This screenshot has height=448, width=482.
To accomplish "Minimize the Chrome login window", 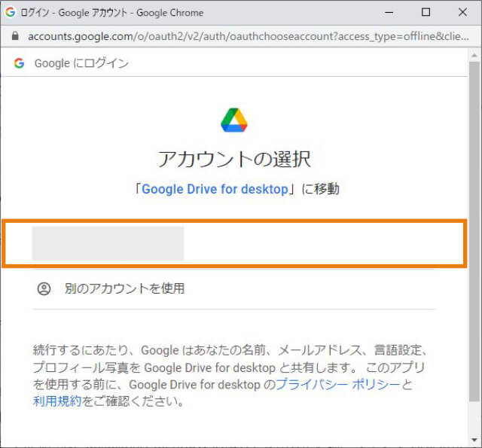I will (389, 13).
